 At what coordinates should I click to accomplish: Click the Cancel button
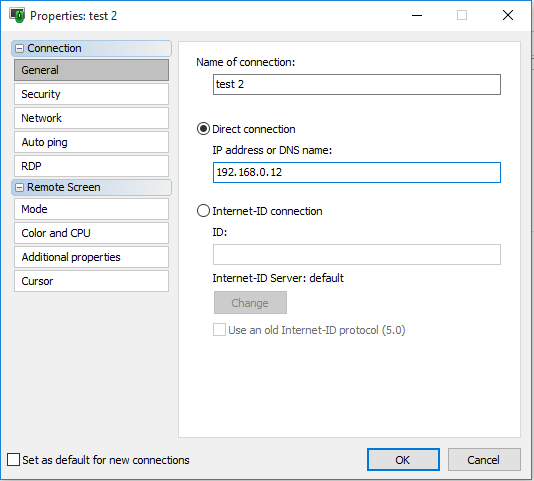point(484,460)
